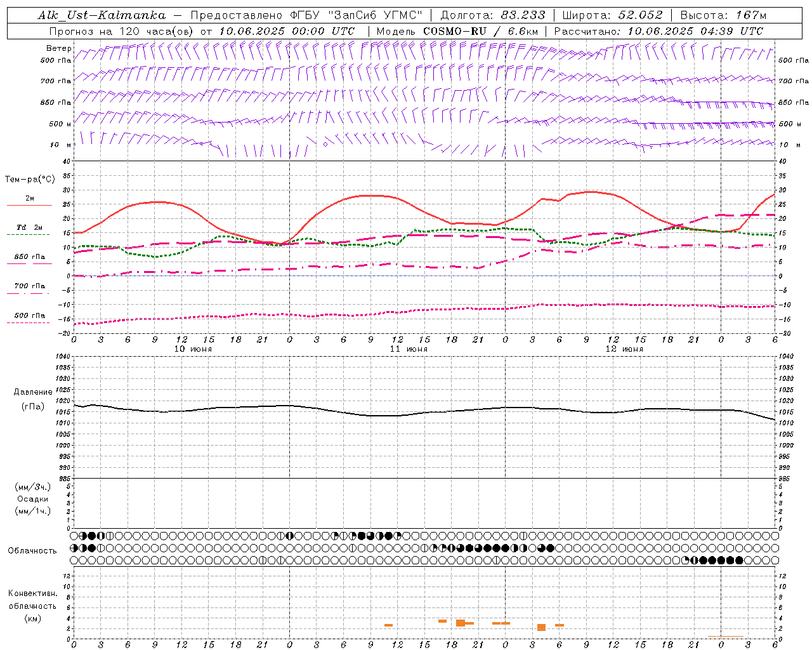This screenshot has width=812, height=650.
Task: Click the left "500 м" wind level label
Action: pos(60,124)
